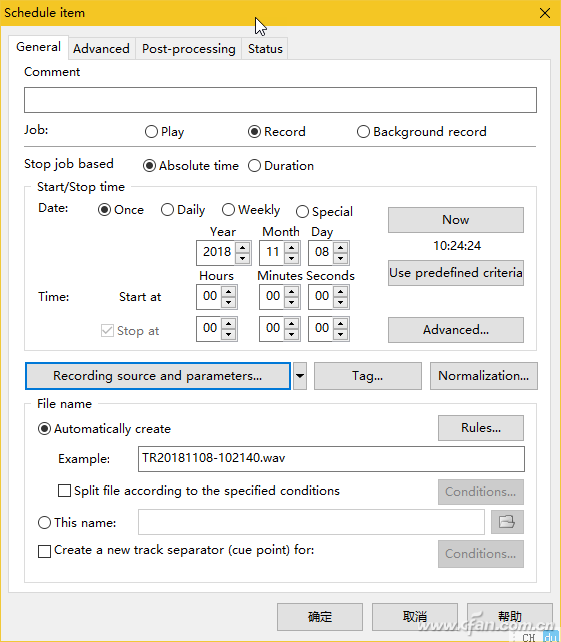
Task: Expand the recording source dropdown arrow
Action: click(x=300, y=376)
